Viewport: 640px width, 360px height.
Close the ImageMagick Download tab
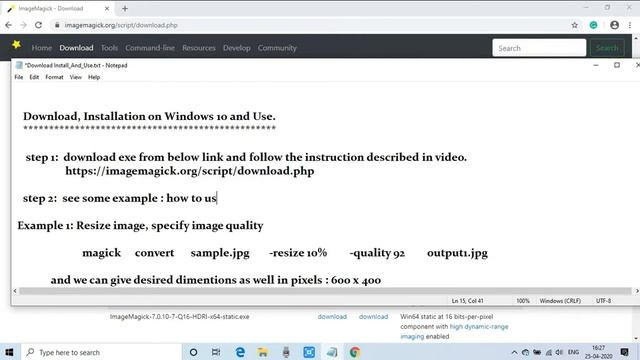107,8
